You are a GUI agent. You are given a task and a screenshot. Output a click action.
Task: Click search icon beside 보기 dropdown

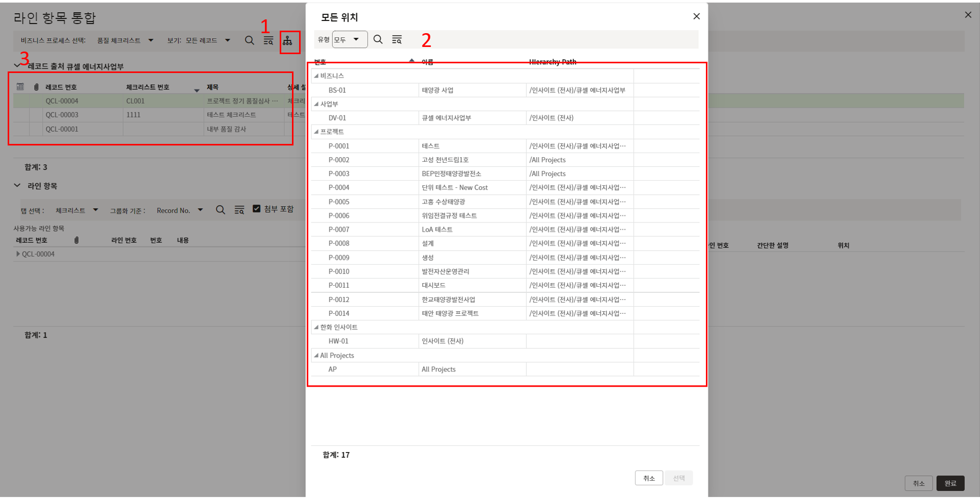click(x=249, y=40)
